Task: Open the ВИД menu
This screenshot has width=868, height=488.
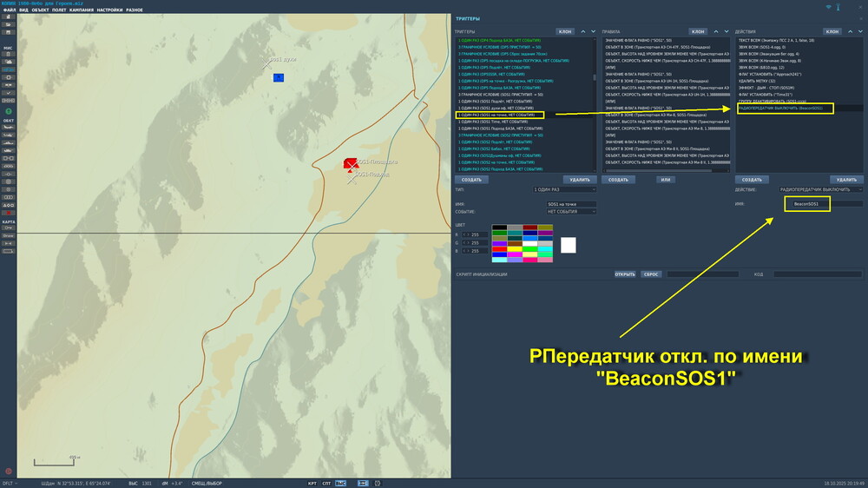Action: coord(23,10)
